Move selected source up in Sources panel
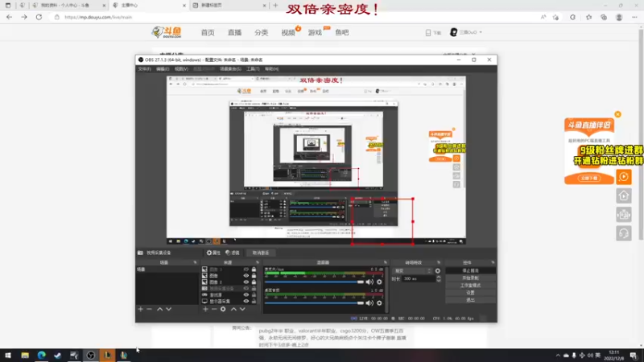Image resolution: width=644 pixels, height=362 pixels. [x=233, y=309]
